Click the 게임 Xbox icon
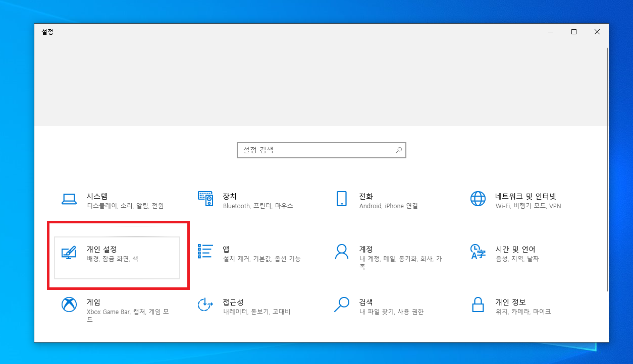This screenshot has width=633, height=364. tap(69, 304)
